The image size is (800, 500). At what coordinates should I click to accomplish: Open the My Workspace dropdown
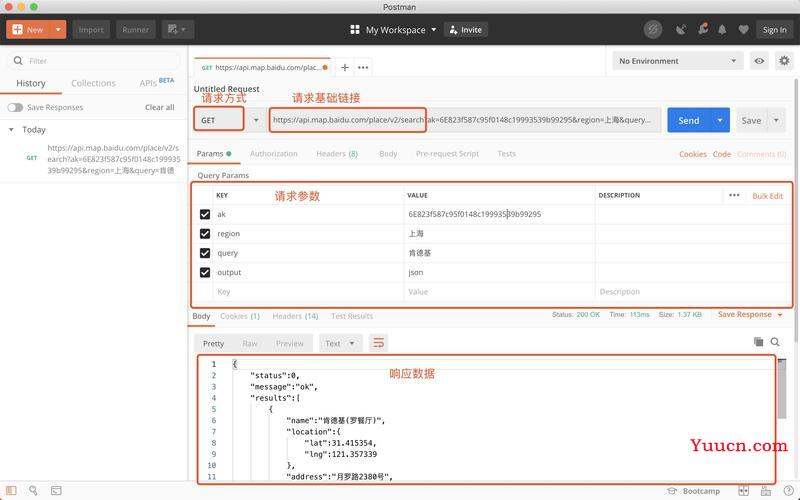401,30
